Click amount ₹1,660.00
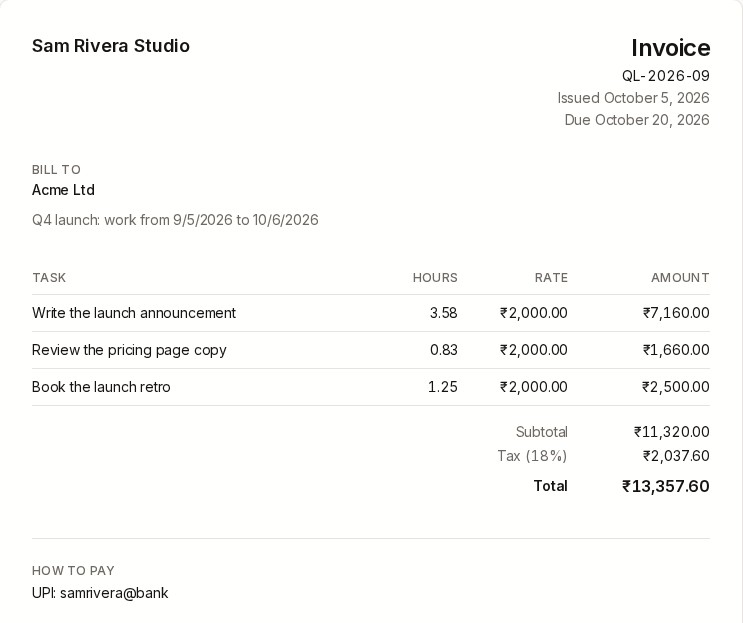743x623 pixels. (x=676, y=350)
